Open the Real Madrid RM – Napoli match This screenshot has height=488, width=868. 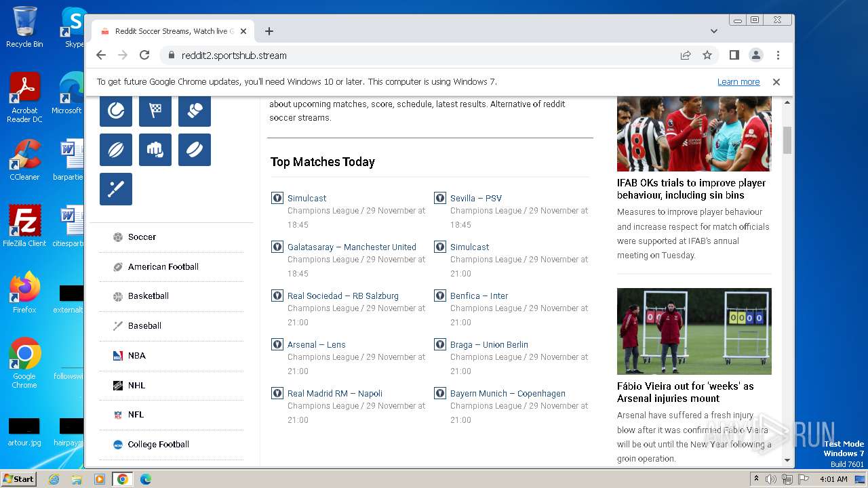coord(335,394)
